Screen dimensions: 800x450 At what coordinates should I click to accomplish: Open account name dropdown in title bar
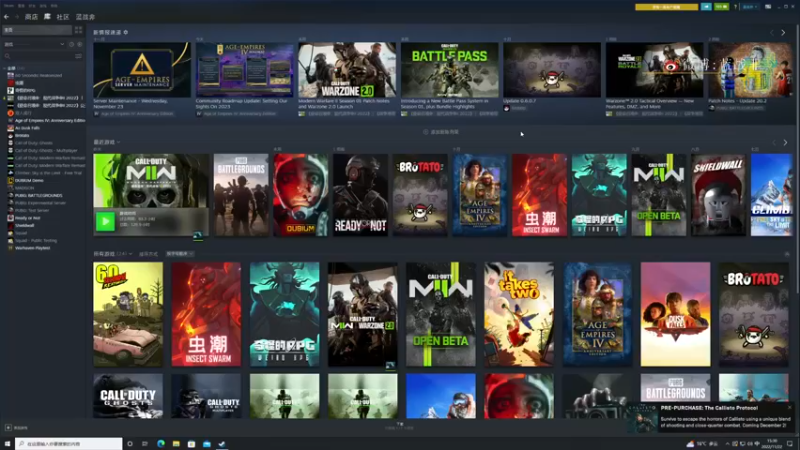[749, 7]
